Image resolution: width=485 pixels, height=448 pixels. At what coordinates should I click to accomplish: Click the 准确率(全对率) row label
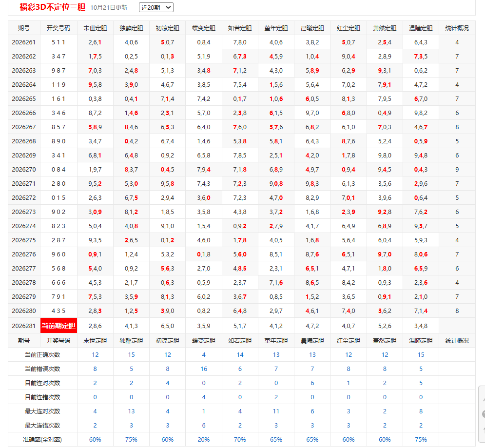click(x=42, y=440)
